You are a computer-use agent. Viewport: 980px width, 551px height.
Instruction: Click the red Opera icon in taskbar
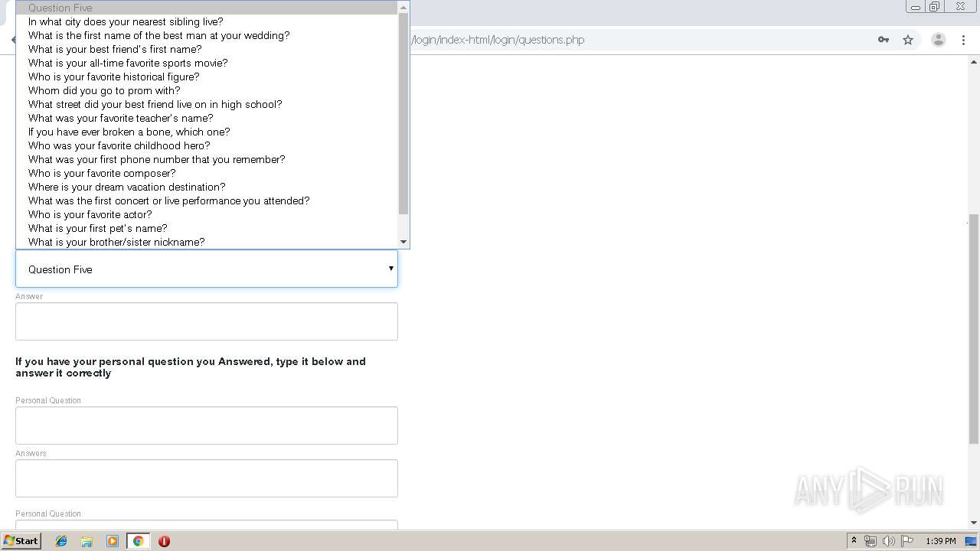164,541
